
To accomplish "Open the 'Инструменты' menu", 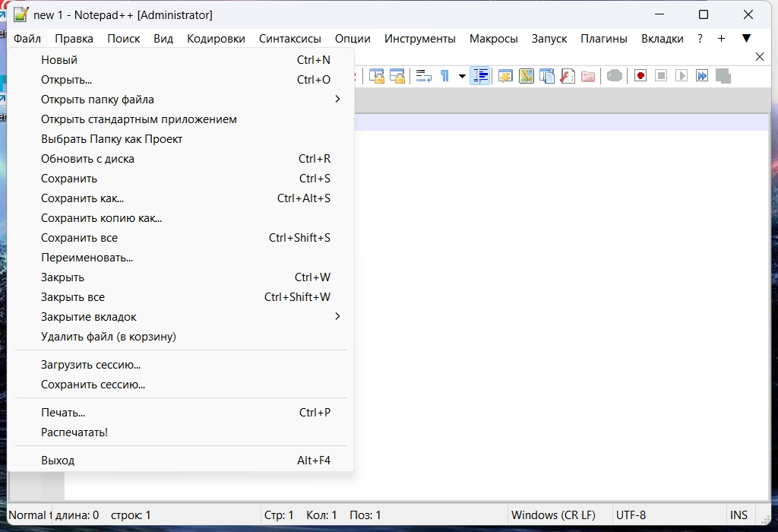I will pyautogui.click(x=419, y=39).
